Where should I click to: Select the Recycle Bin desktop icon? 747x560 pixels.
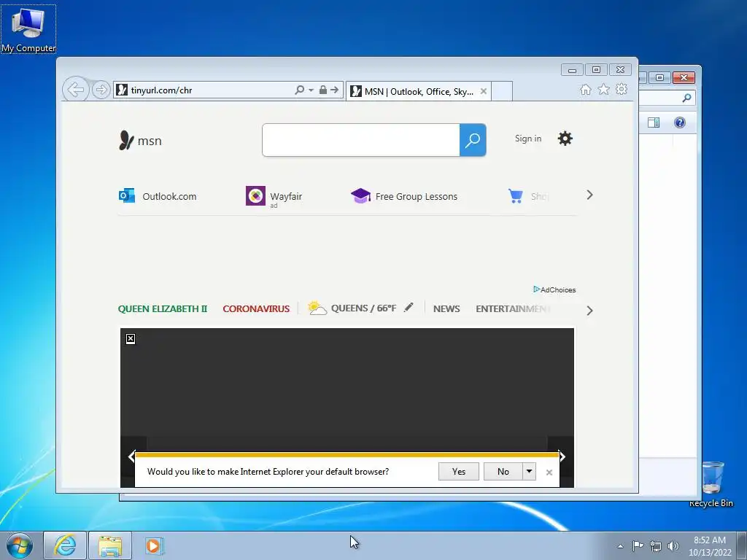[712, 484]
